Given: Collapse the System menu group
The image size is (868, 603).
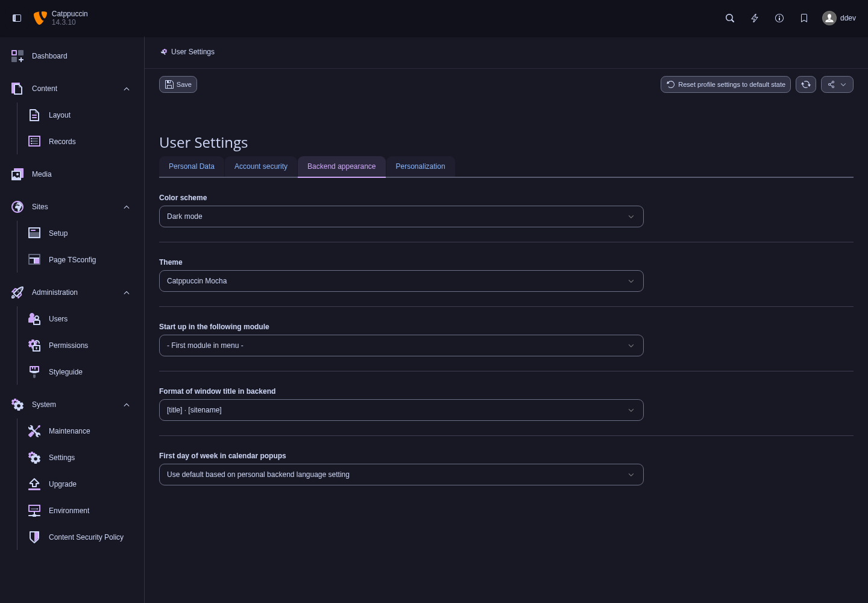Looking at the screenshot, I should click(x=72, y=405).
